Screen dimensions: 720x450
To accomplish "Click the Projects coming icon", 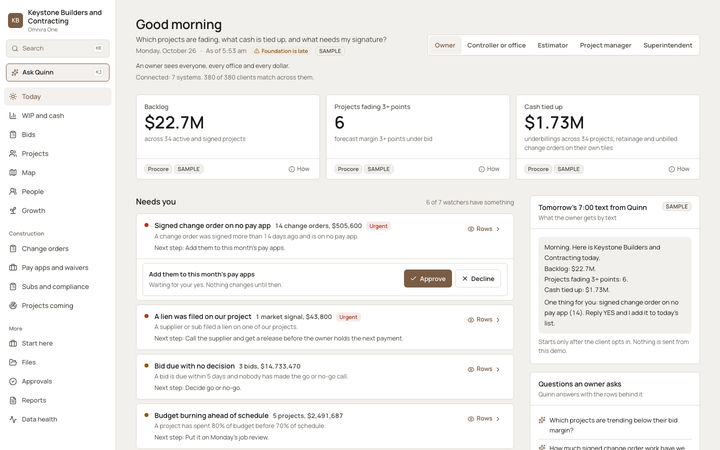I will (13, 305).
